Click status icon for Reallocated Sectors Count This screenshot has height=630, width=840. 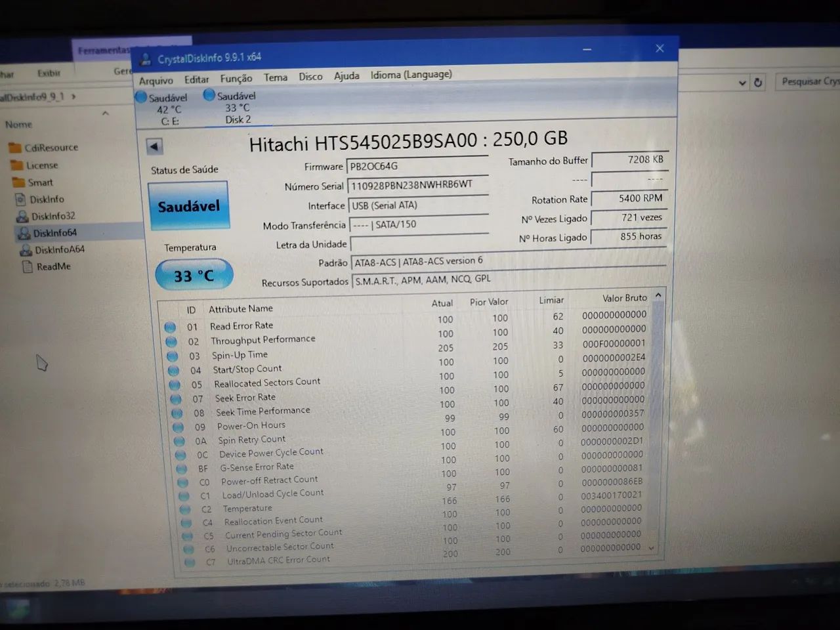point(175,385)
